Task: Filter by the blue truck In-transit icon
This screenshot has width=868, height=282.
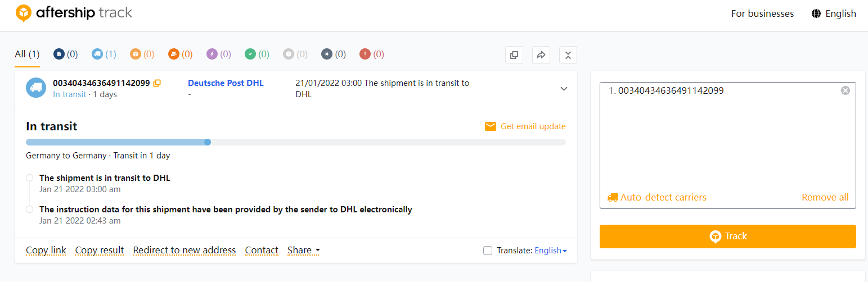Action: (x=97, y=54)
